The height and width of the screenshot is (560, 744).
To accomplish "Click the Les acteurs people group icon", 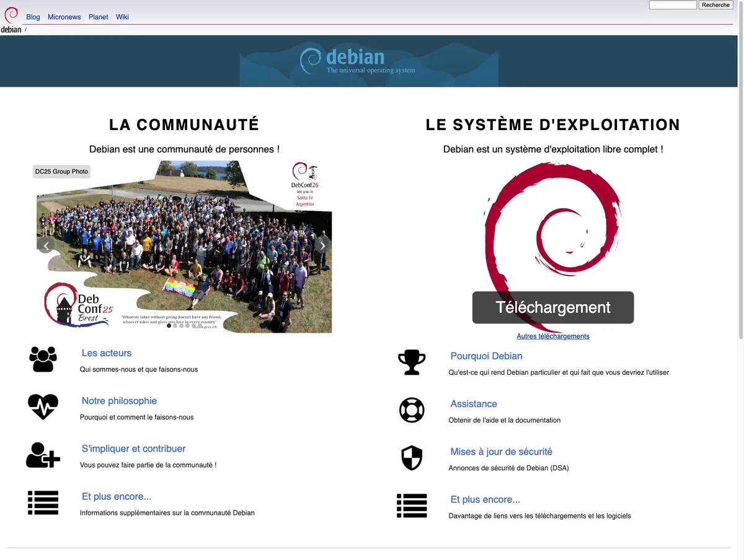I will tap(43, 359).
